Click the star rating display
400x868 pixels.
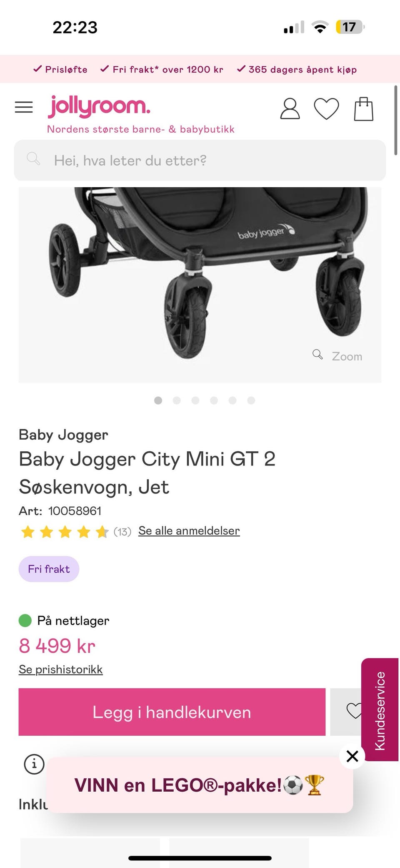tap(65, 532)
